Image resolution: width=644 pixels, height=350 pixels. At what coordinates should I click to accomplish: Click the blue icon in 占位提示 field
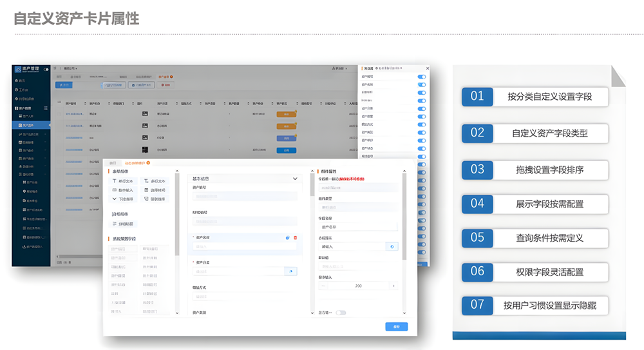pyautogui.click(x=392, y=246)
